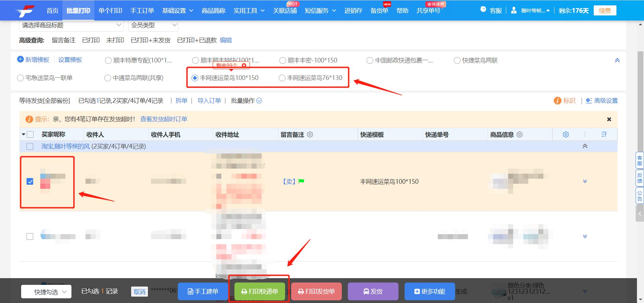644x303 pixels.
Task: Select the 丰网速运菜鸟76*130 template radio
Action: [x=282, y=78]
